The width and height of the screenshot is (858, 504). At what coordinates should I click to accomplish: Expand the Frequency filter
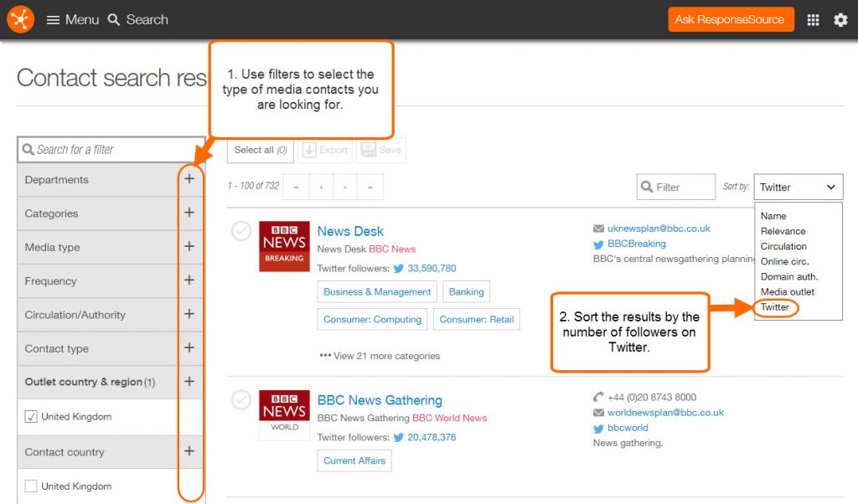pos(189,280)
